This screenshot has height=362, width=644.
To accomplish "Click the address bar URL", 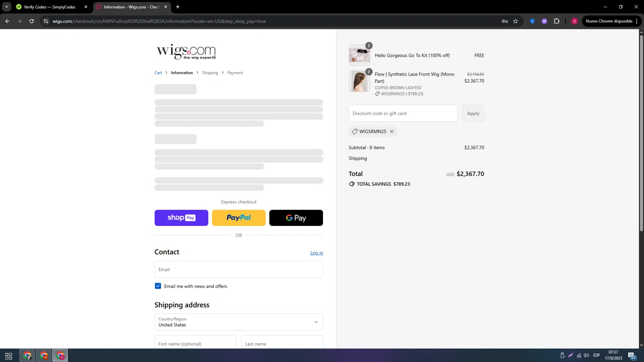I will pyautogui.click(x=159, y=21).
